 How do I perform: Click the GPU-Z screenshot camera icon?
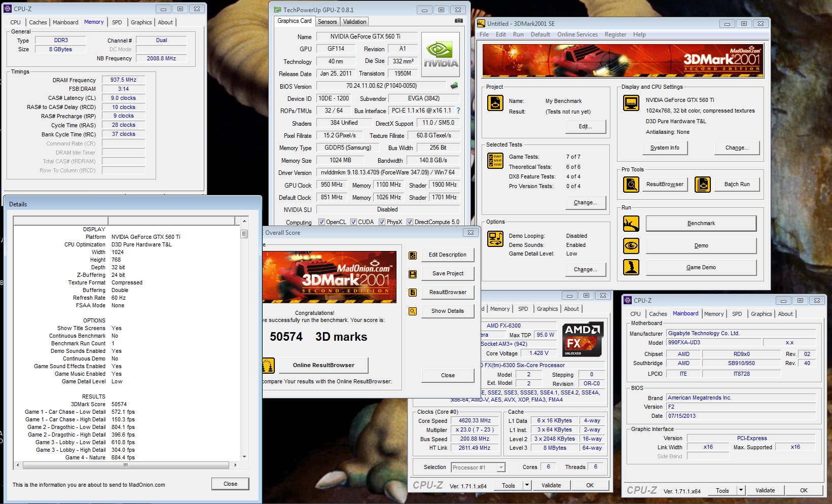point(458,21)
